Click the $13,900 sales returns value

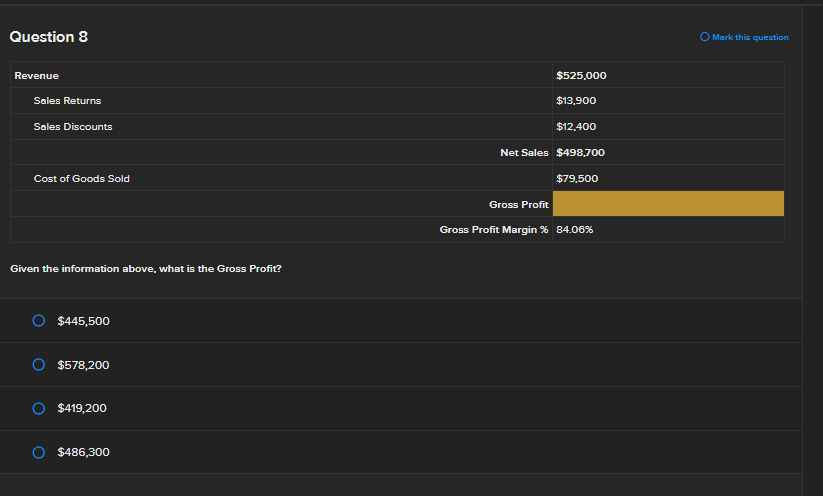point(577,101)
